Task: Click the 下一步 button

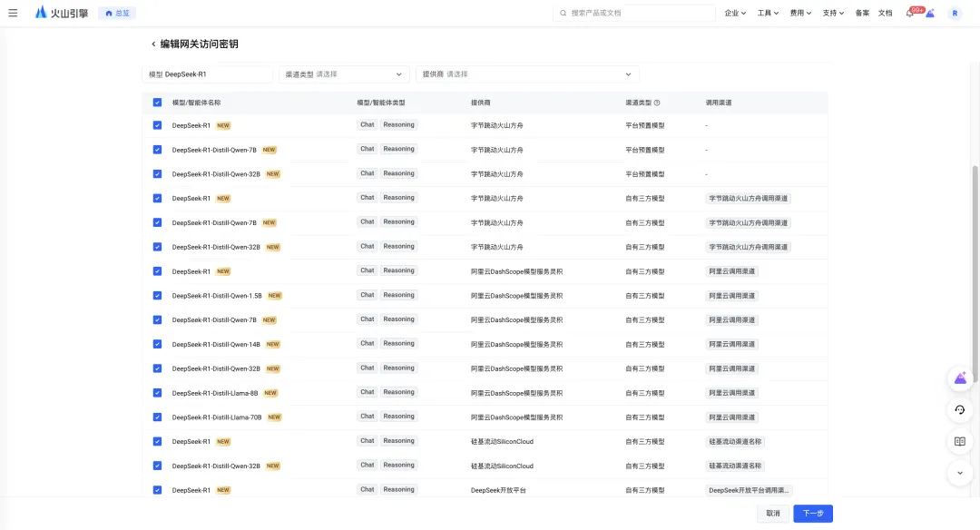Action: click(812, 514)
